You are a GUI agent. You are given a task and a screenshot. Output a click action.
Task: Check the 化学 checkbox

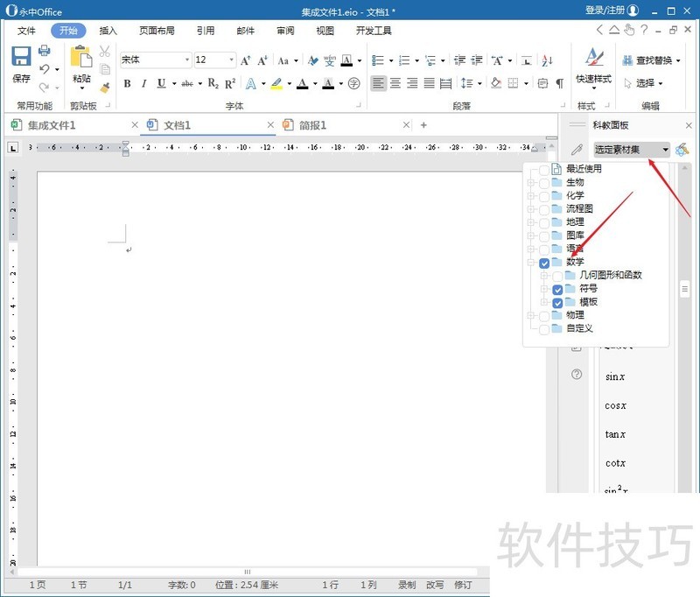click(x=544, y=196)
